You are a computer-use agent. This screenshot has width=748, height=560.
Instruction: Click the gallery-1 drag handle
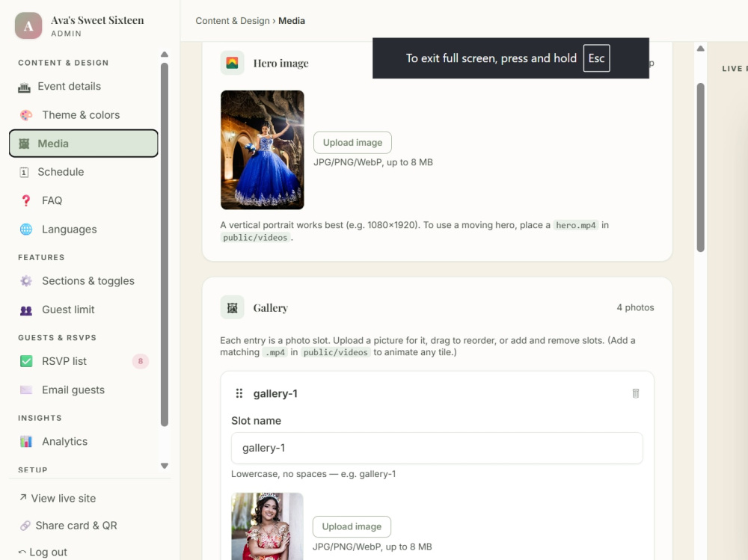click(x=239, y=393)
